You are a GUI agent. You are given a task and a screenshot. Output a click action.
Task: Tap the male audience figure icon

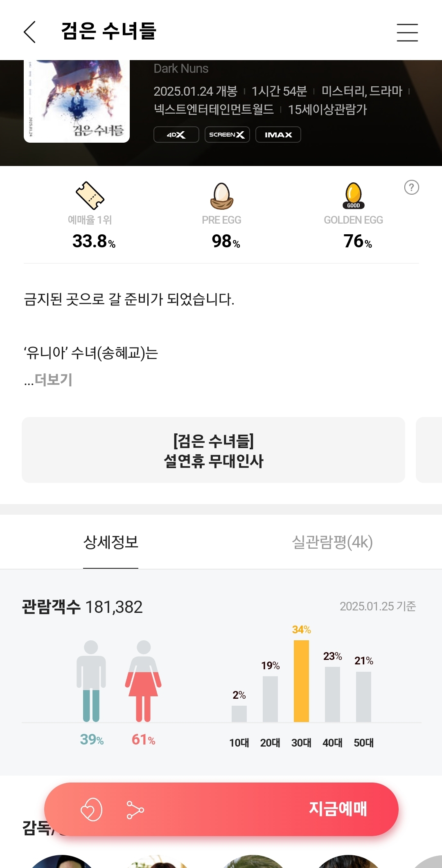point(91,681)
